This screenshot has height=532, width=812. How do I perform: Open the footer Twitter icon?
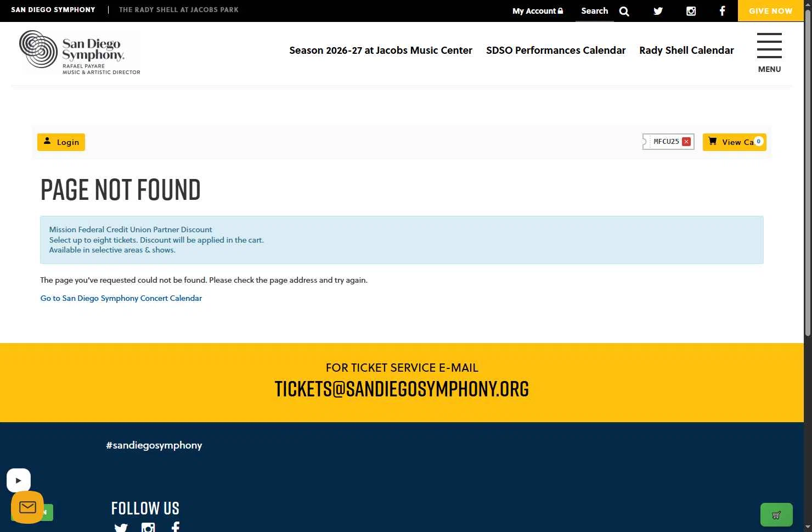(x=121, y=528)
